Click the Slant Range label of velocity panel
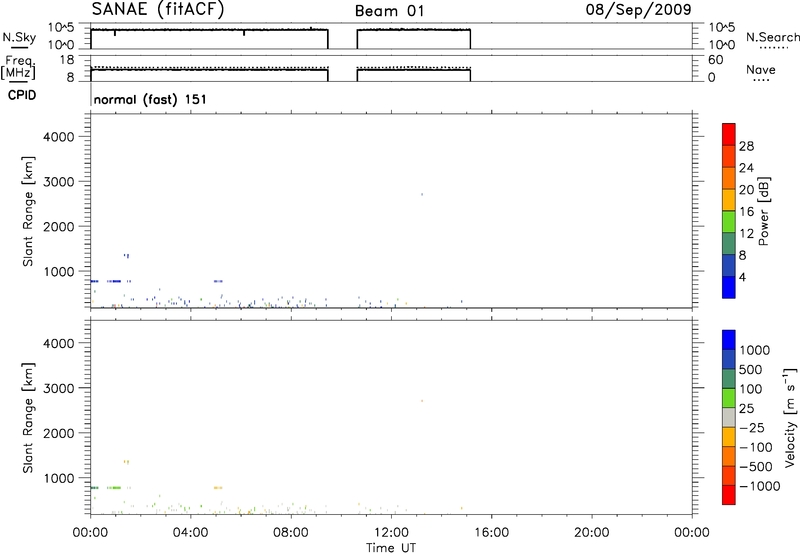This screenshot has width=800, height=554. (28, 418)
